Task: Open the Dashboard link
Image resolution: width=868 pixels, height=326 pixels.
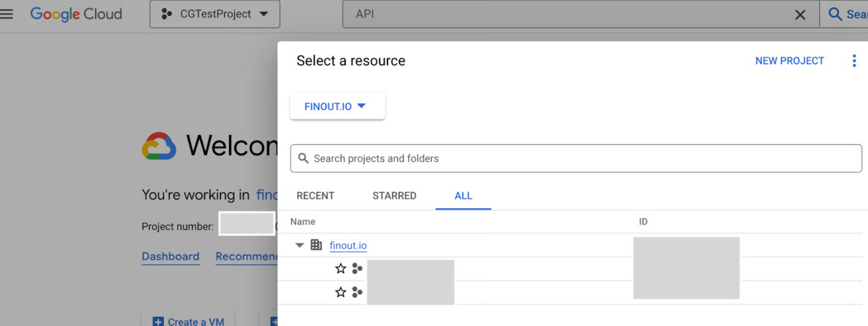Action: pyautogui.click(x=171, y=256)
